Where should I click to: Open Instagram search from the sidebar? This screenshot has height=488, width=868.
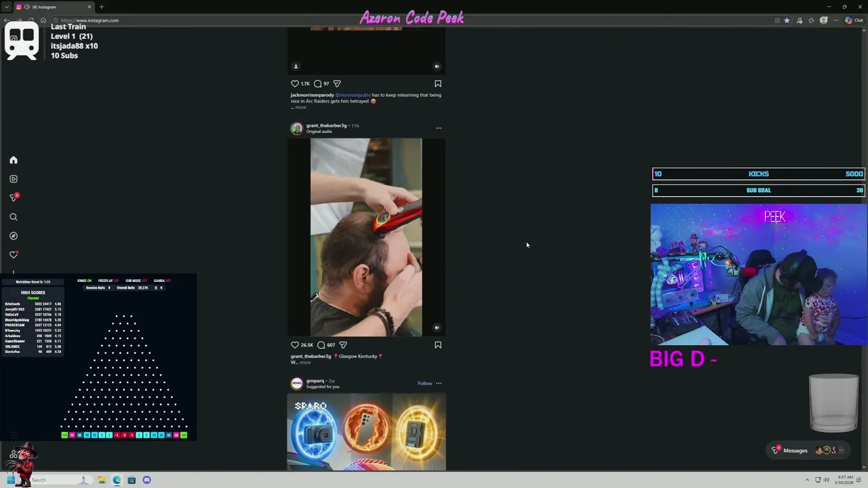[13, 217]
